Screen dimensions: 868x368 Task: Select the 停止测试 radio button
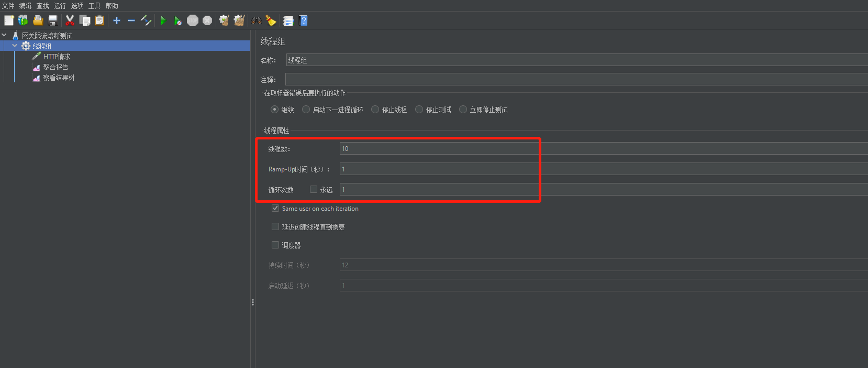419,110
